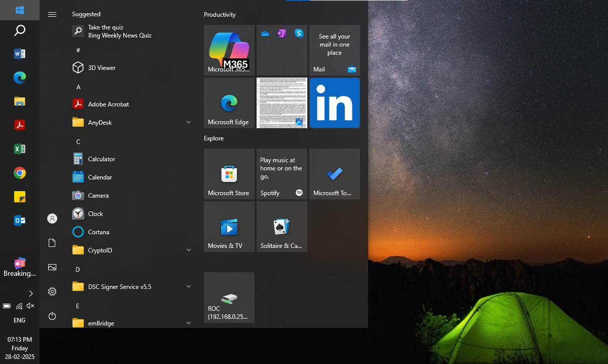Viewport: 608px width, 364px height.
Task: Expand the Start menu hamburger button
Action: (x=52, y=14)
